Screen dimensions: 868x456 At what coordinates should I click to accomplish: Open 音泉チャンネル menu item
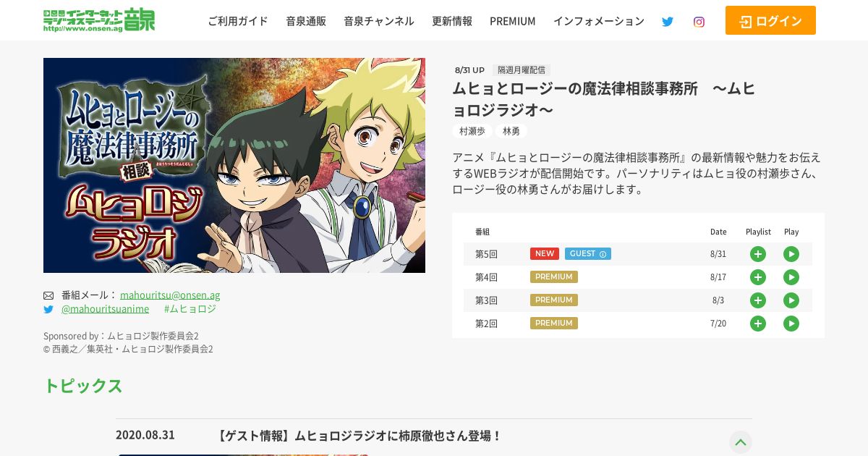(379, 21)
